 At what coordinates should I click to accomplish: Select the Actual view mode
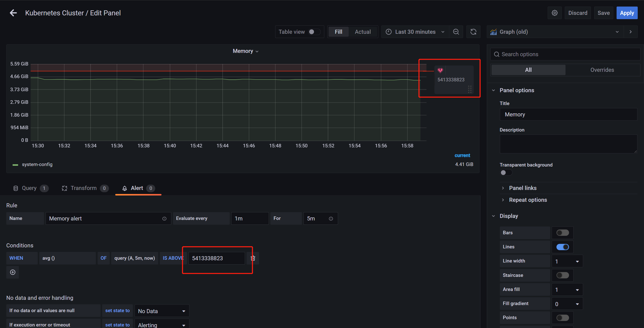(x=363, y=32)
